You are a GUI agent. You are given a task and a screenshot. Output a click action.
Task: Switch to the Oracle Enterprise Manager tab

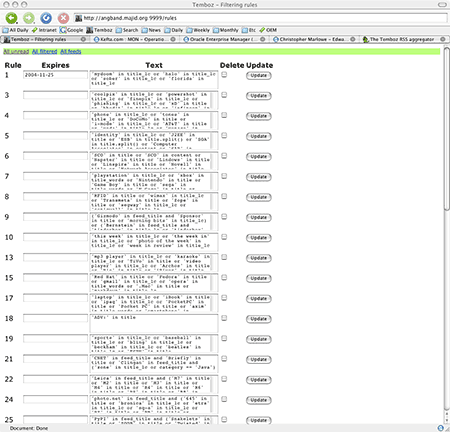[x=222, y=39]
